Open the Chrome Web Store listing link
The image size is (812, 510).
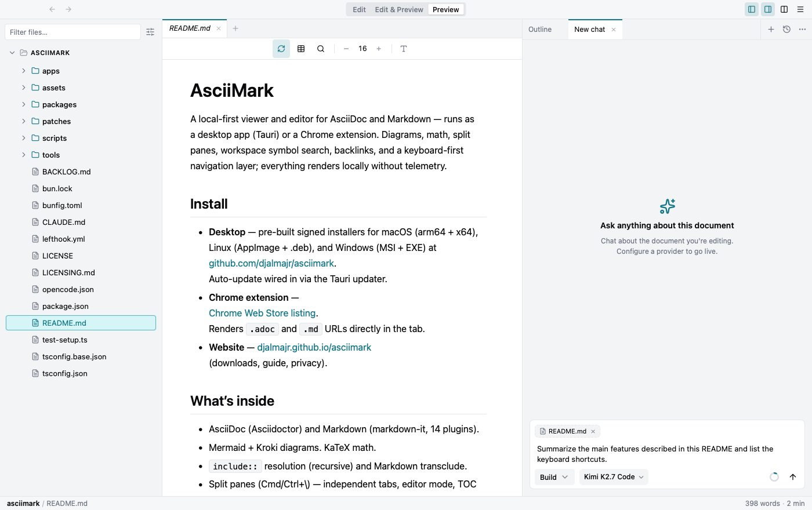(262, 313)
